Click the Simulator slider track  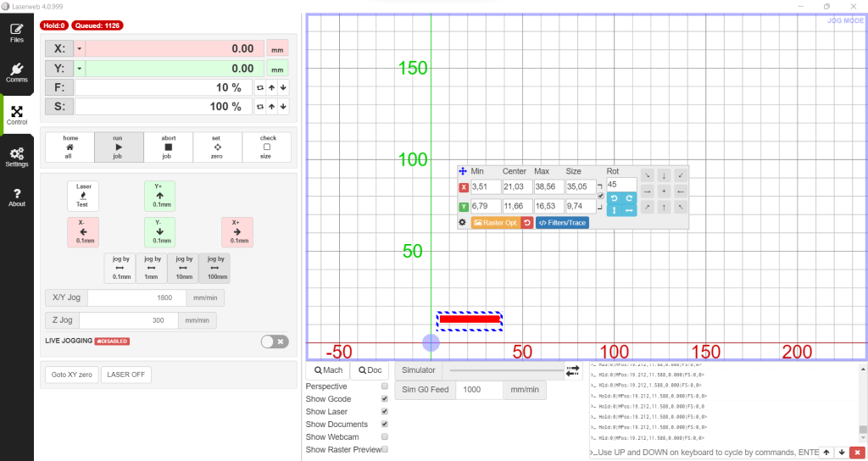click(505, 370)
